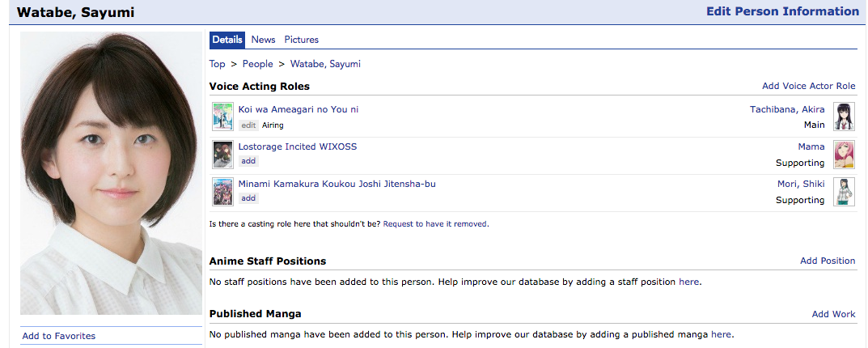The image size is (868, 348).
Task: Click Add Voice Actor Role link
Action: click(808, 86)
